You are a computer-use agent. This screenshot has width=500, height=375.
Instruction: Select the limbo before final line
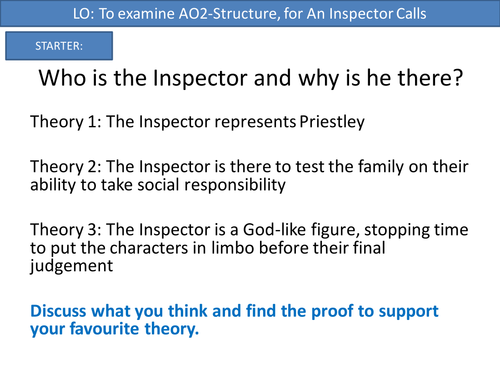pyautogui.click(x=208, y=248)
